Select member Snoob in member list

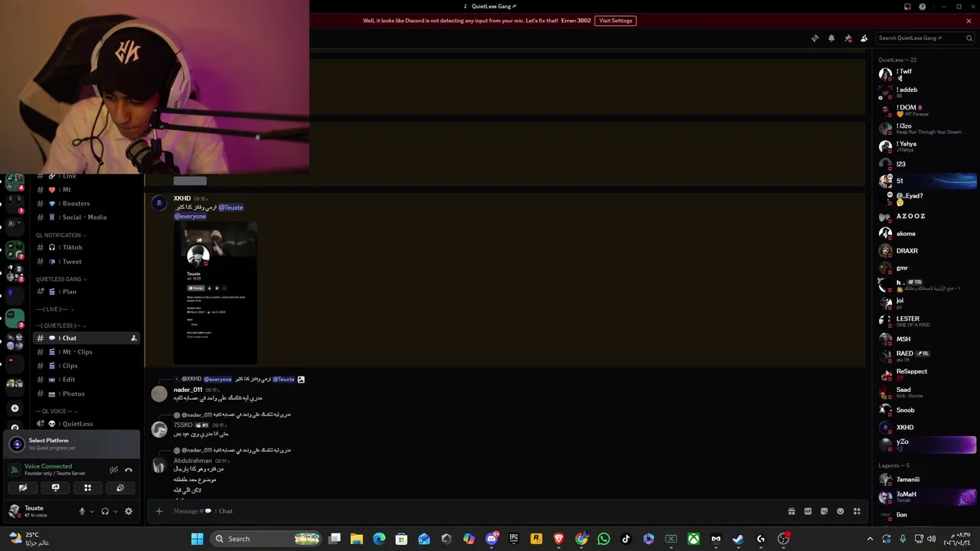point(928,410)
